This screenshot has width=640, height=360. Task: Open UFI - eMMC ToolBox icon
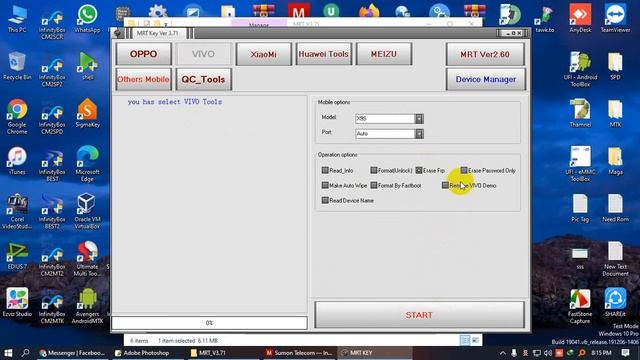pyautogui.click(x=580, y=164)
